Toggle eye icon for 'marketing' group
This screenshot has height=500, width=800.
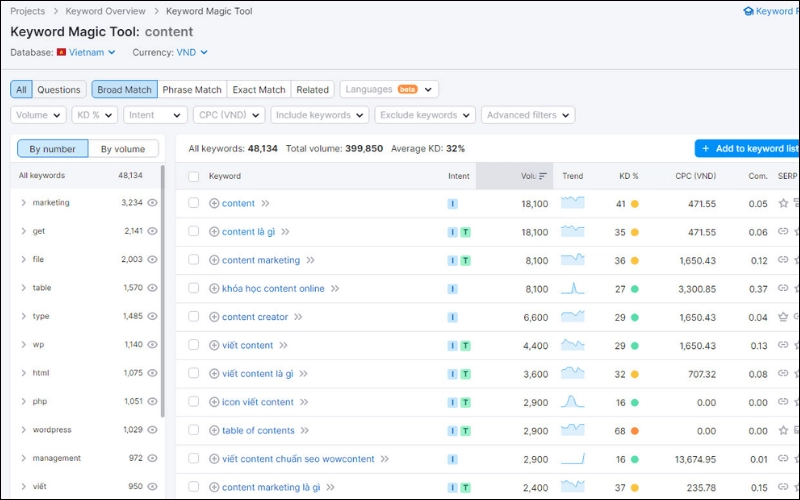coord(152,203)
